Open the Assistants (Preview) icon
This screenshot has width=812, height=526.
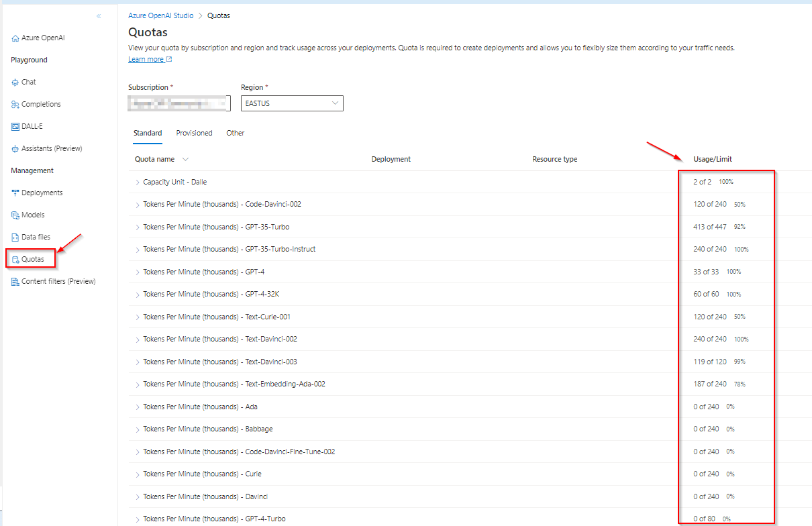[15, 148]
